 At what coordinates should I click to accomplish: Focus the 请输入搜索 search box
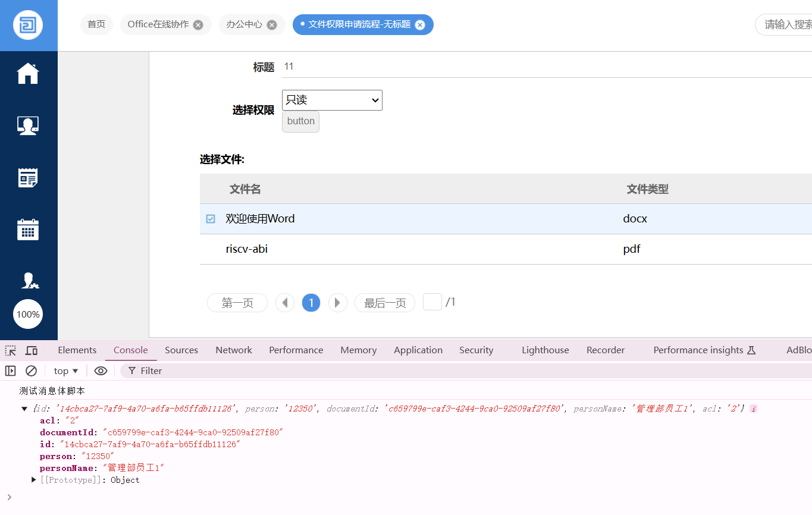783,25
